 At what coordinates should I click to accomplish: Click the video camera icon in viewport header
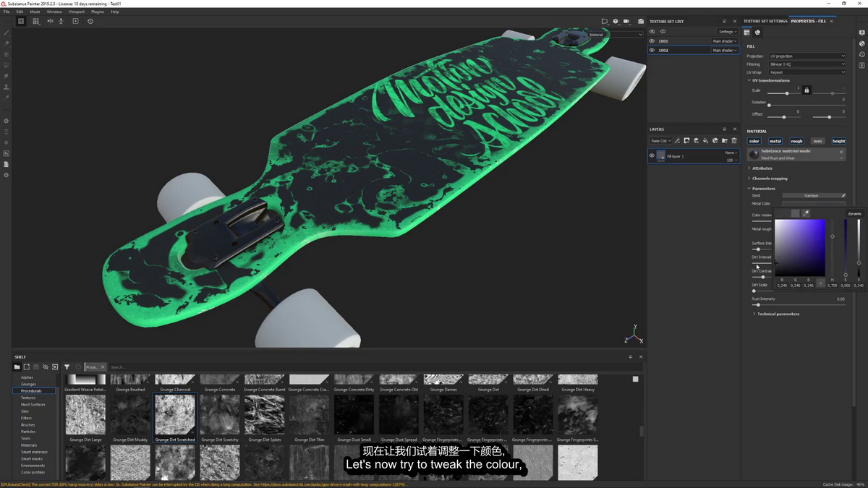click(x=626, y=21)
